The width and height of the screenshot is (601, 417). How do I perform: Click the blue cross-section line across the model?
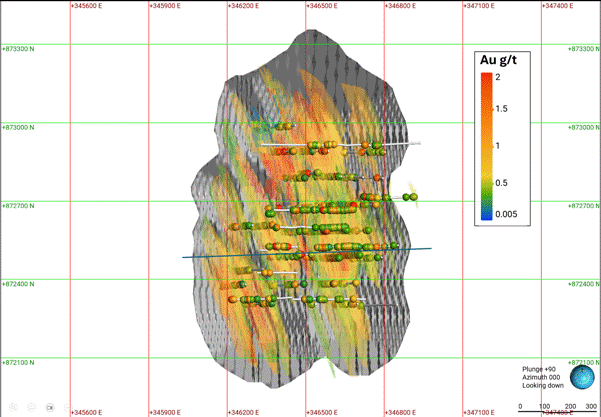307,253
